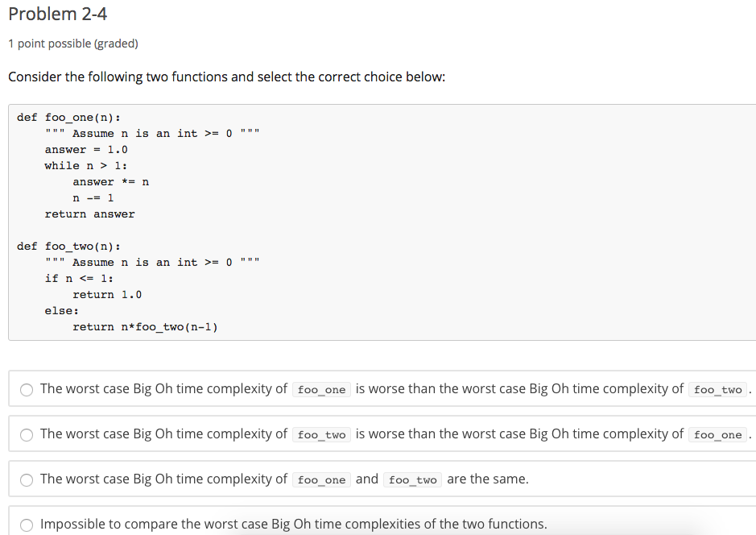Select the first answer radio button

tap(26, 389)
